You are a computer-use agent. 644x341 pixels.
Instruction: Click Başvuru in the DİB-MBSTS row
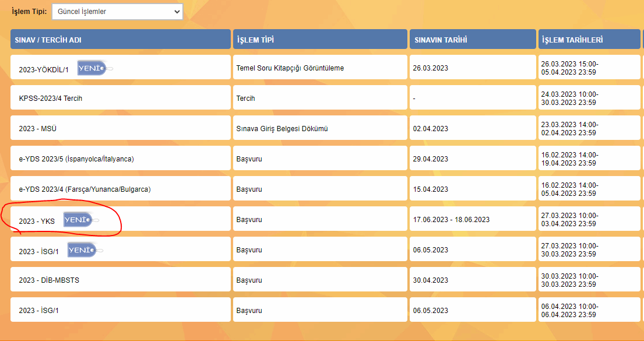249,280
